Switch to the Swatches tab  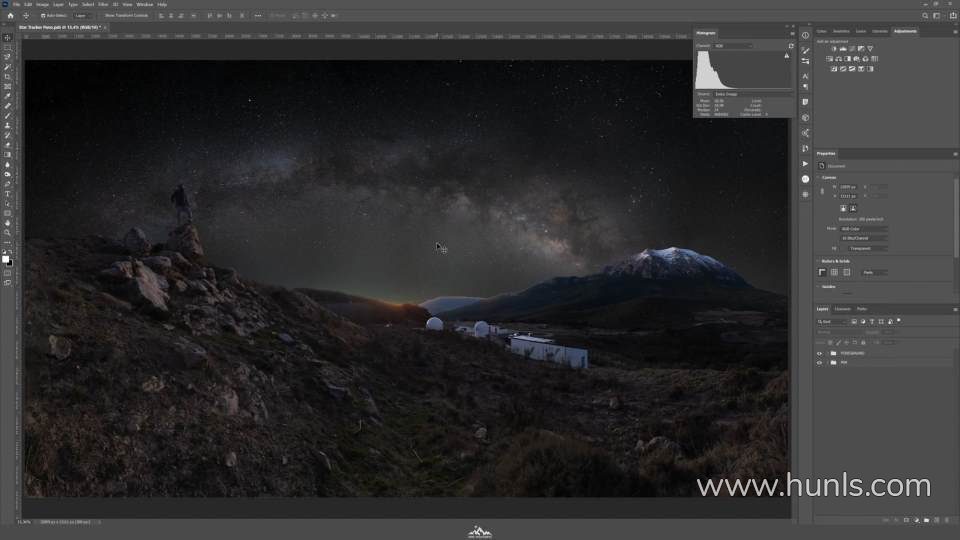coord(841,31)
